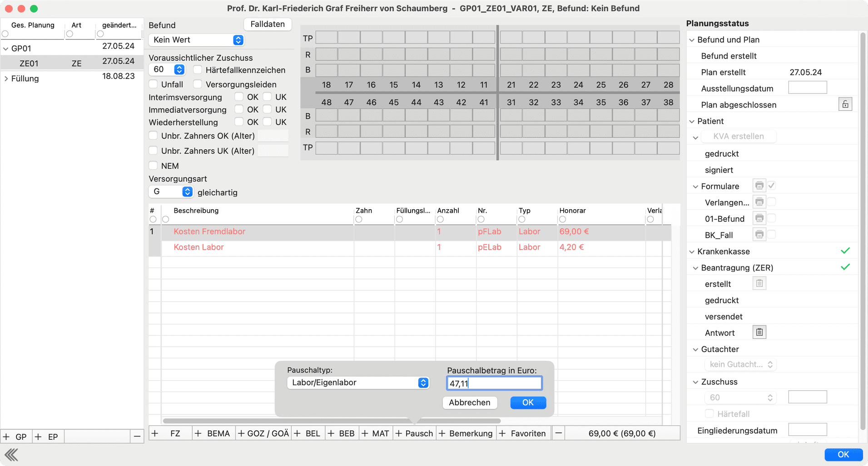Click the horizontal scrollbar under the positions table

[332, 421]
